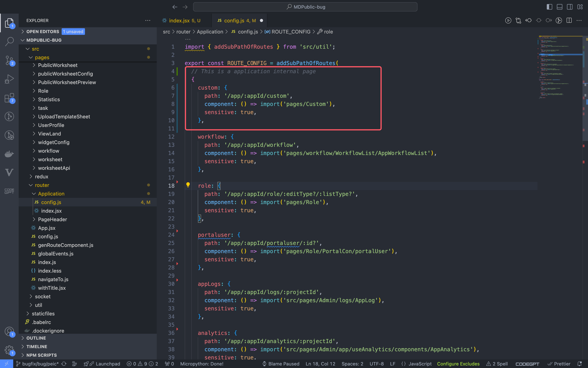The image size is (588, 368).
Task: Toggle the Secondary Side Bar
Action: point(570,7)
